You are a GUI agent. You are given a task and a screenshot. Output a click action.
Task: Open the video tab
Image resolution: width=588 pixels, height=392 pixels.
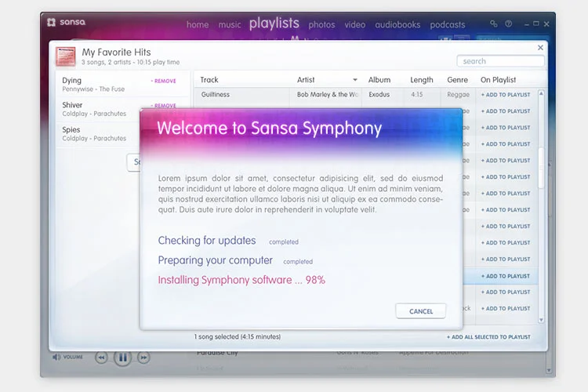pyautogui.click(x=354, y=25)
